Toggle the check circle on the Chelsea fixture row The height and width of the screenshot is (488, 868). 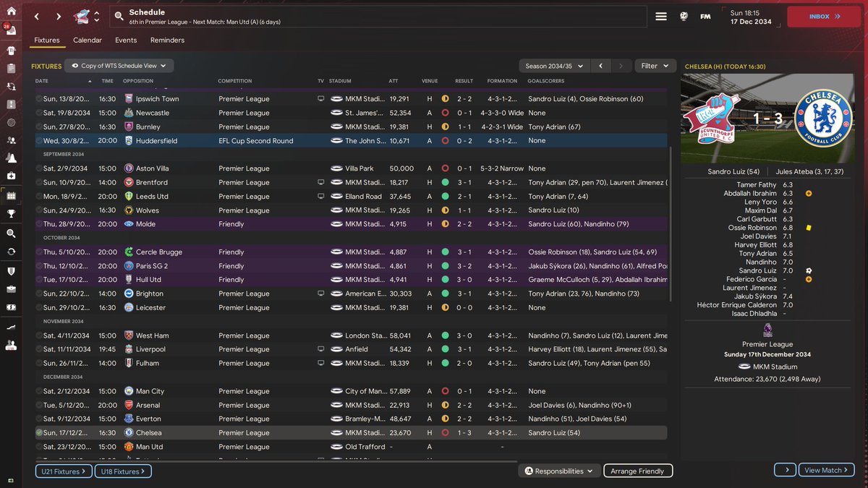39,432
